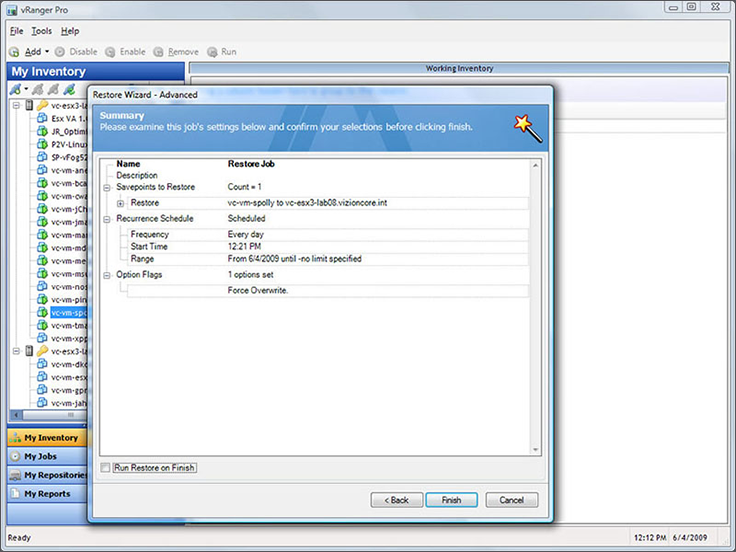Click the VM icon beside vc-vm-bca

click(x=42, y=183)
